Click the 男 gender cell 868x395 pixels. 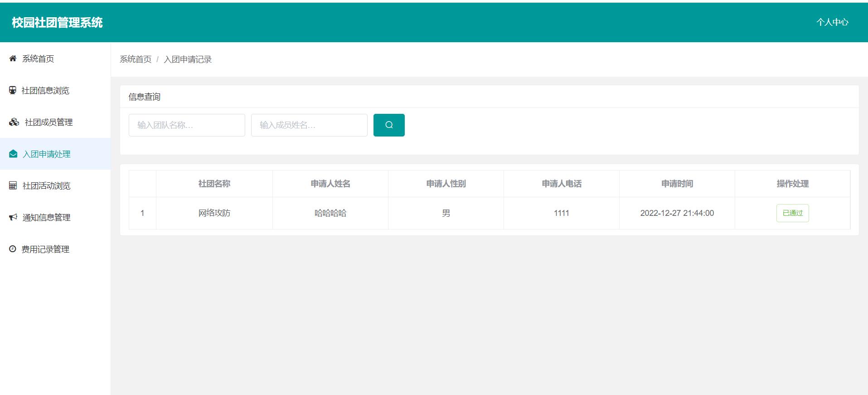click(x=446, y=213)
